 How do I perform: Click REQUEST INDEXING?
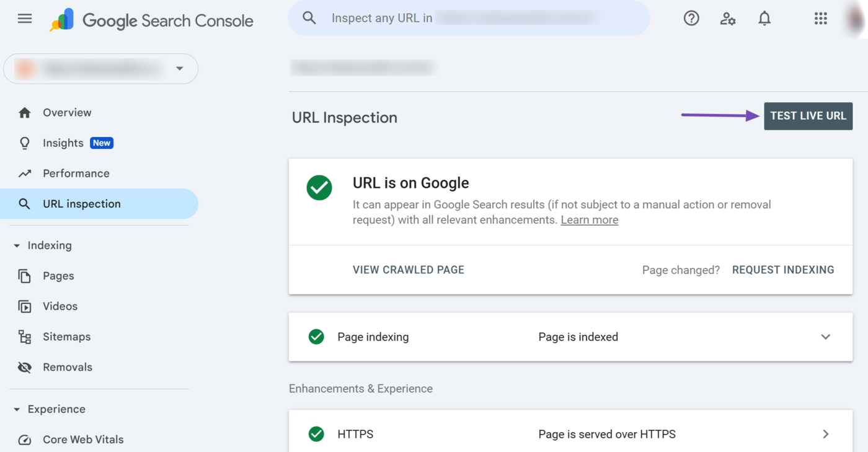(783, 270)
